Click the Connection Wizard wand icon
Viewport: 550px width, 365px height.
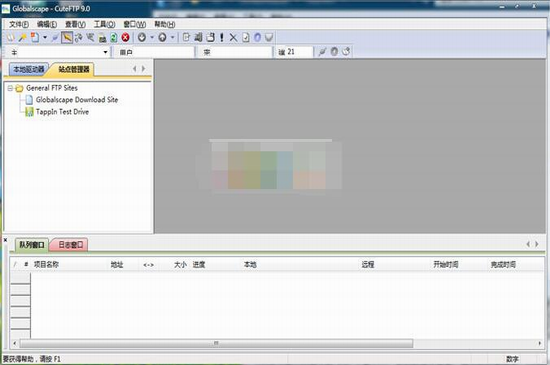[23, 37]
